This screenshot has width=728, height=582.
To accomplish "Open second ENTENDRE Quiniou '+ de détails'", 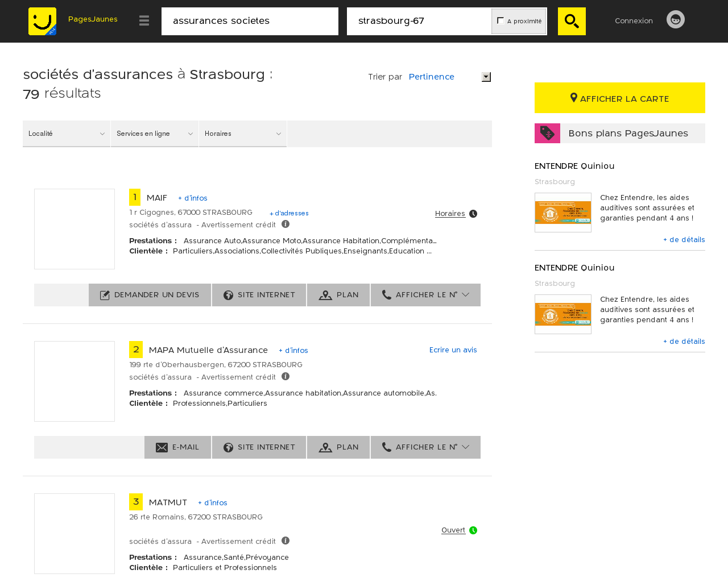I will (684, 342).
